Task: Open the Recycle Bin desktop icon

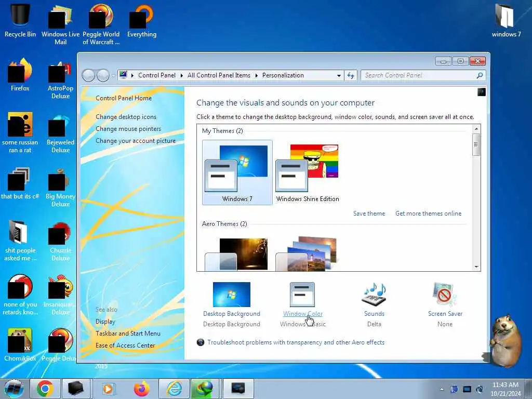Action: pos(20,20)
